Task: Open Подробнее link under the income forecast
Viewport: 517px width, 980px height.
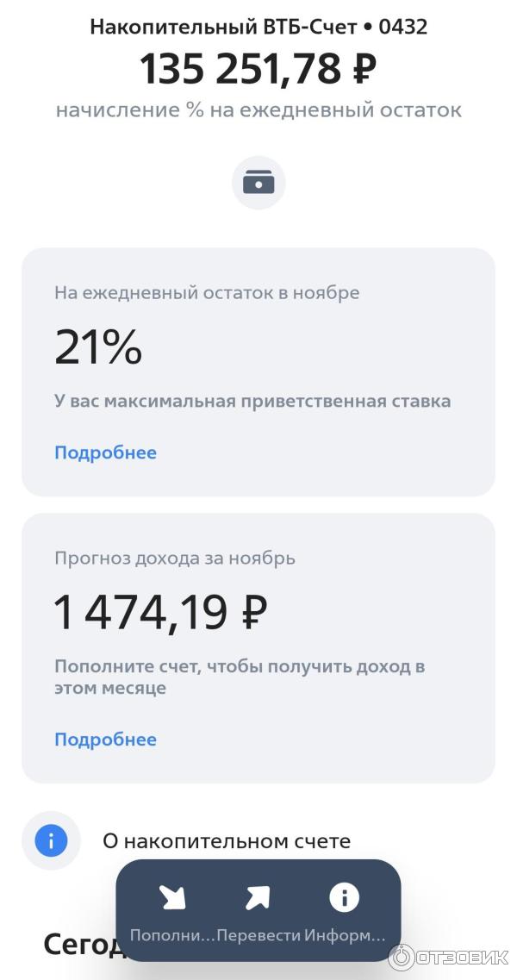Action: point(105,740)
